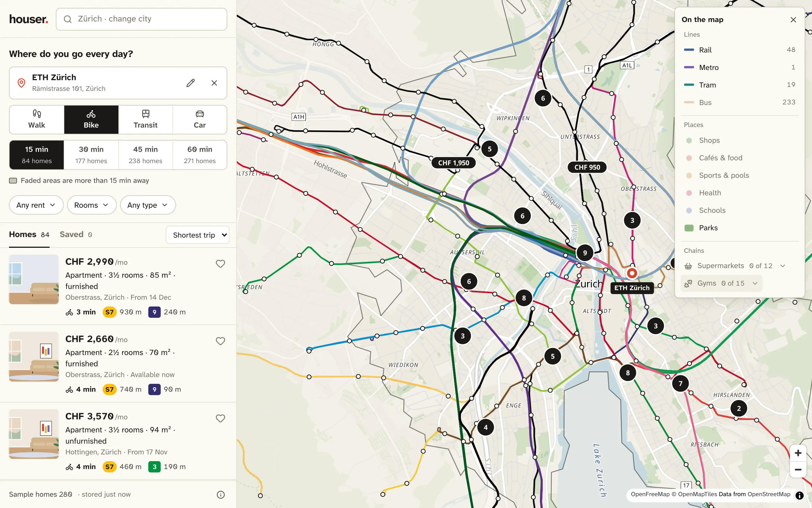This screenshot has width=812, height=508.
Task: Toggle Schools places layer
Action: click(740, 210)
